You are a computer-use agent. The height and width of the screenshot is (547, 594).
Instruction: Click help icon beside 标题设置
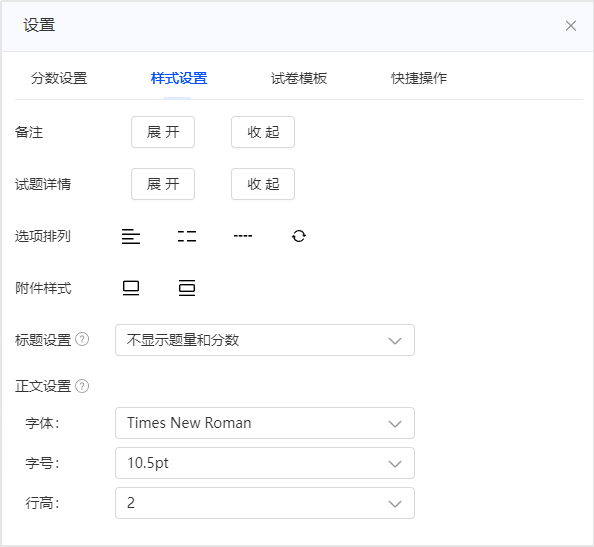pyautogui.click(x=82, y=339)
